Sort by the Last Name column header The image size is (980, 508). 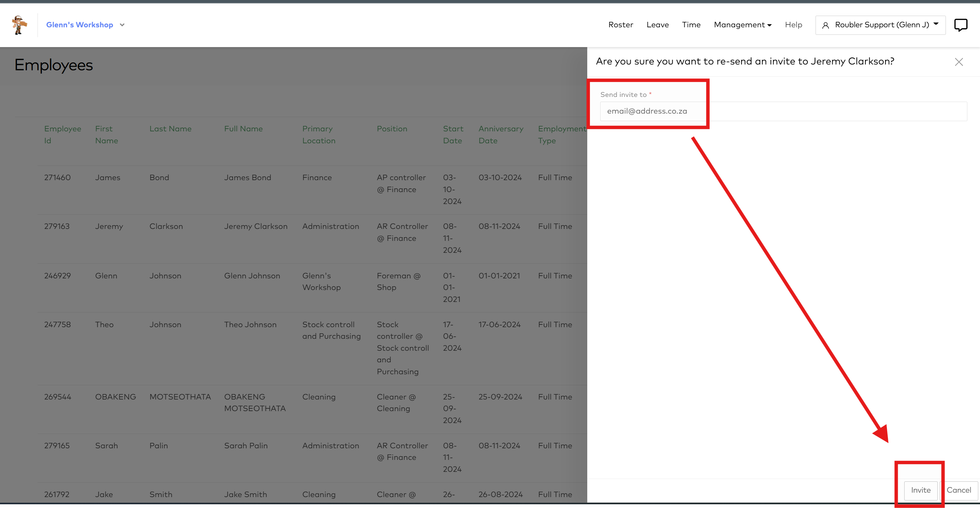click(x=170, y=129)
